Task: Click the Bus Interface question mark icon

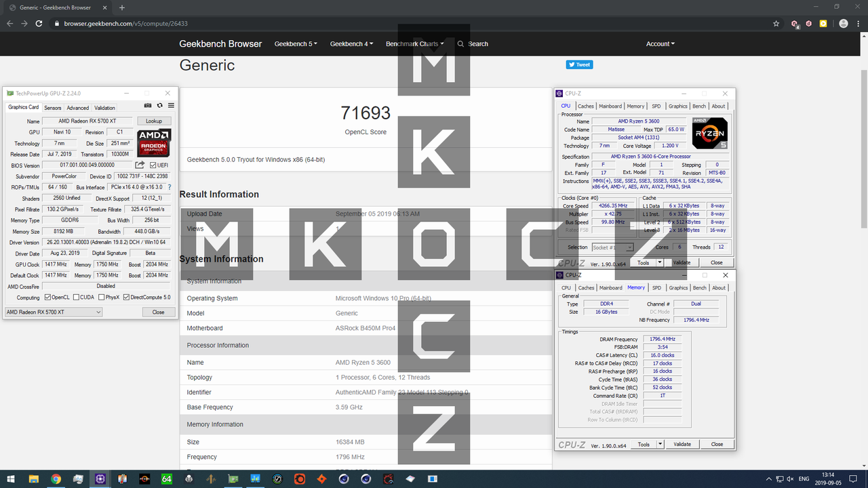Action: pyautogui.click(x=169, y=187)
